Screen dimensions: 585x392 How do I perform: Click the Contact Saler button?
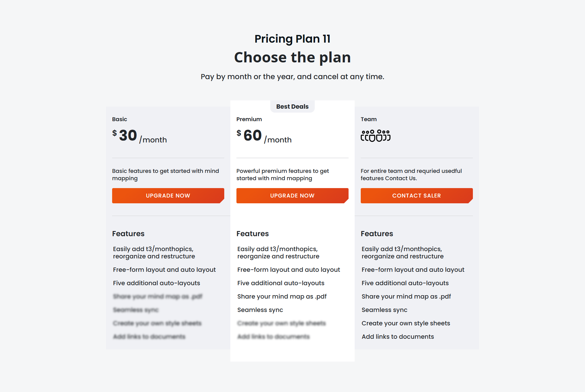tap(417, 196)
